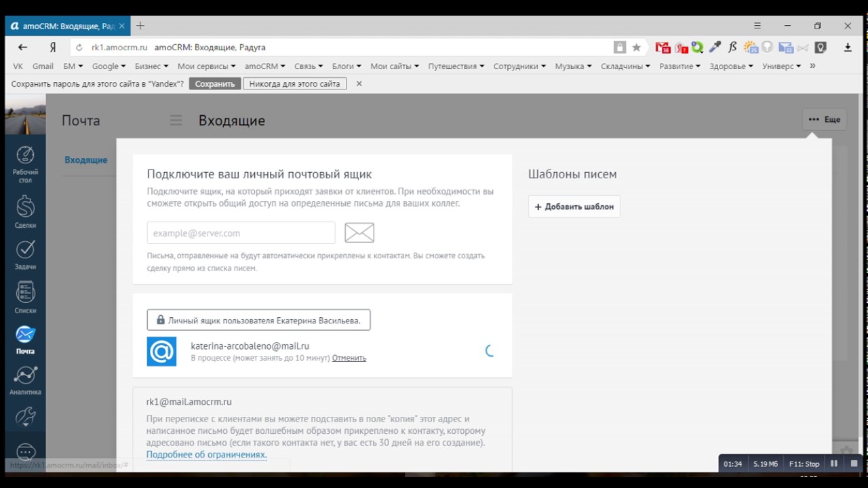Expand Развитие bookmarks folder
The width and height of the screenshot is (868, 488).
coord(680,66)
